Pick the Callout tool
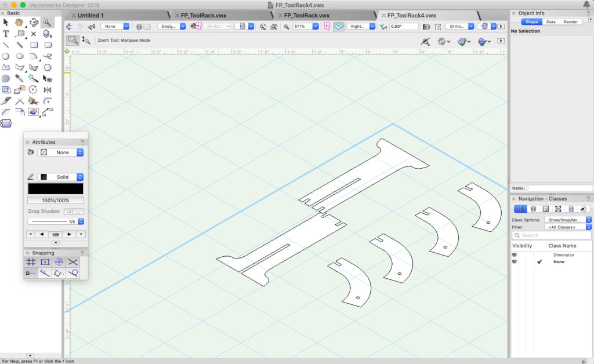The width and height of the screenshot is (594, 364). [x=20, y=34]
